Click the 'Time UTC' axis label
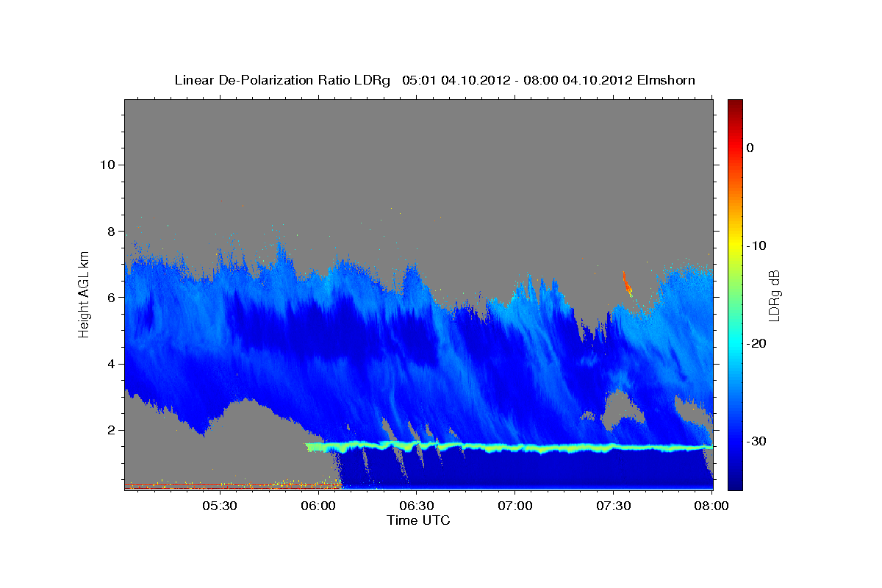The height and width of the screenshot is (588, 882). (418, 520)
